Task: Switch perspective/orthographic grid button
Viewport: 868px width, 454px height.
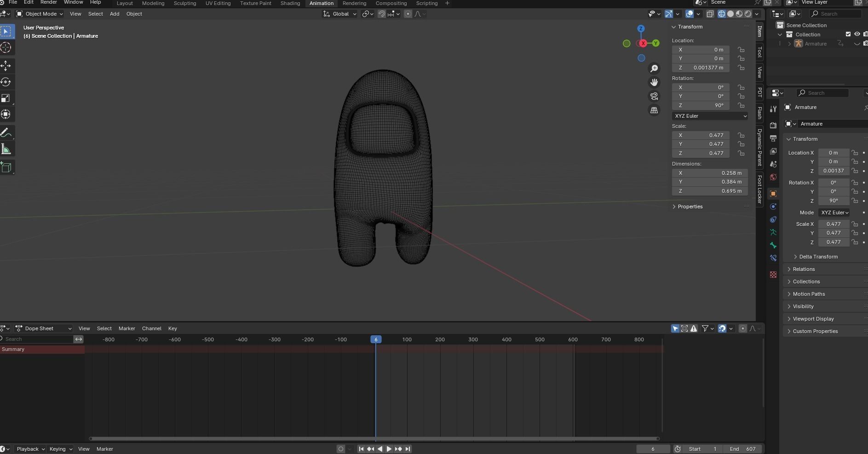Action: click(x=654, y=110)
